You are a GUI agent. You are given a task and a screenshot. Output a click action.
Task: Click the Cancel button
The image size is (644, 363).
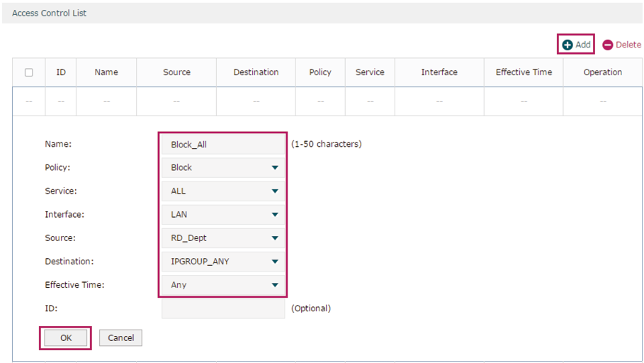[120, 338]
